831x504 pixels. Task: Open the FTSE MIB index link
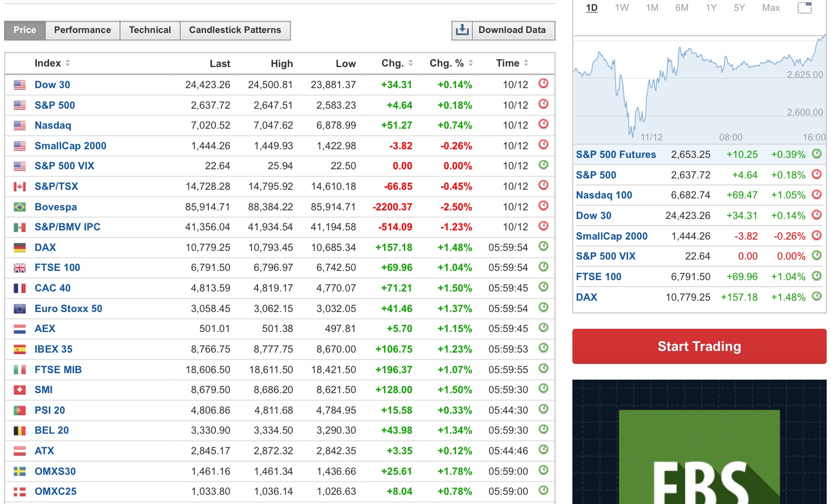coord(58,370)
